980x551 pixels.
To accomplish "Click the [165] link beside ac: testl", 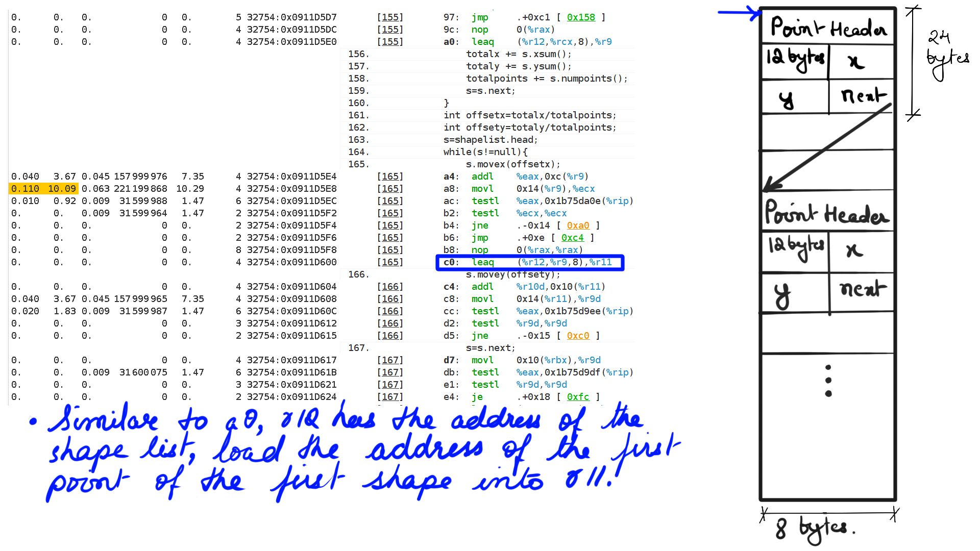I will (x=390, y=201).
